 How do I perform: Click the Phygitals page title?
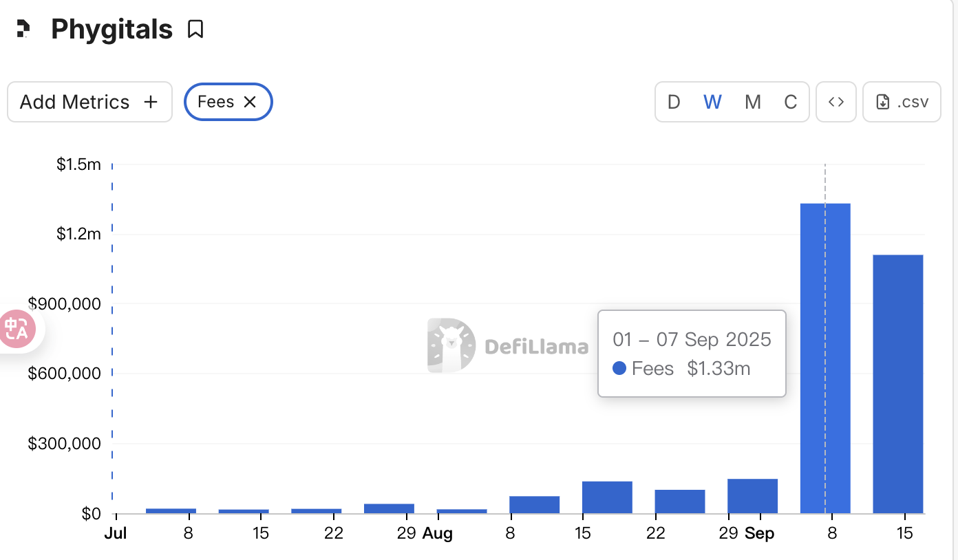[x=111, y=30]
